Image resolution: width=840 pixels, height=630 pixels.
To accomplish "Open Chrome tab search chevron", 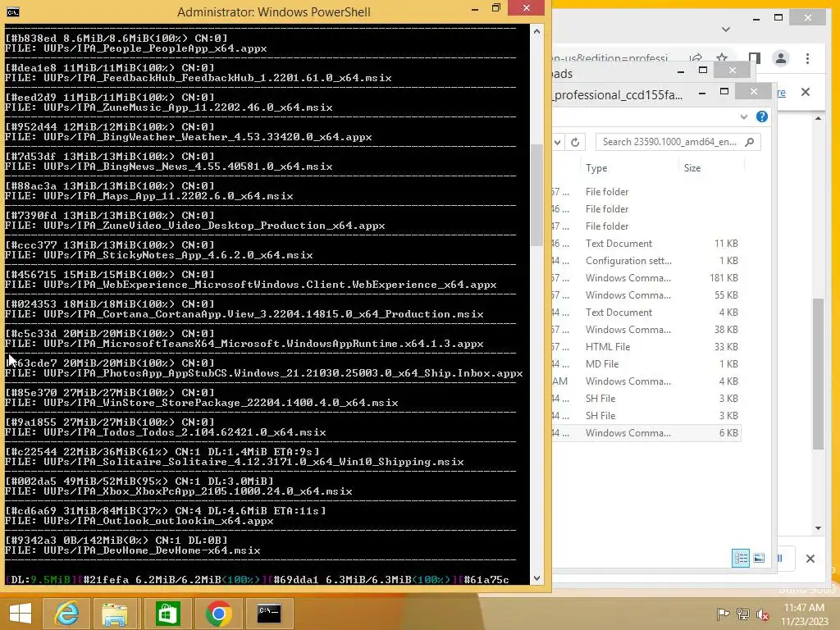I will [726, 30].
